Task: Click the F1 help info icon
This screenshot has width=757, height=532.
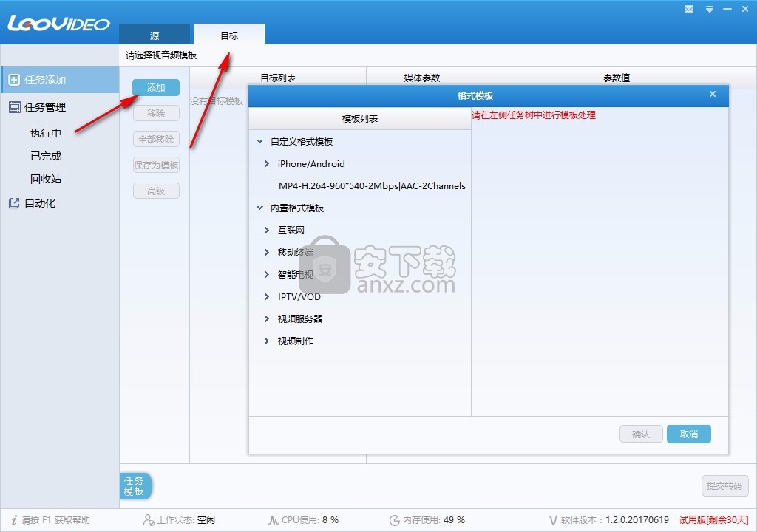Action: [14, 520]
